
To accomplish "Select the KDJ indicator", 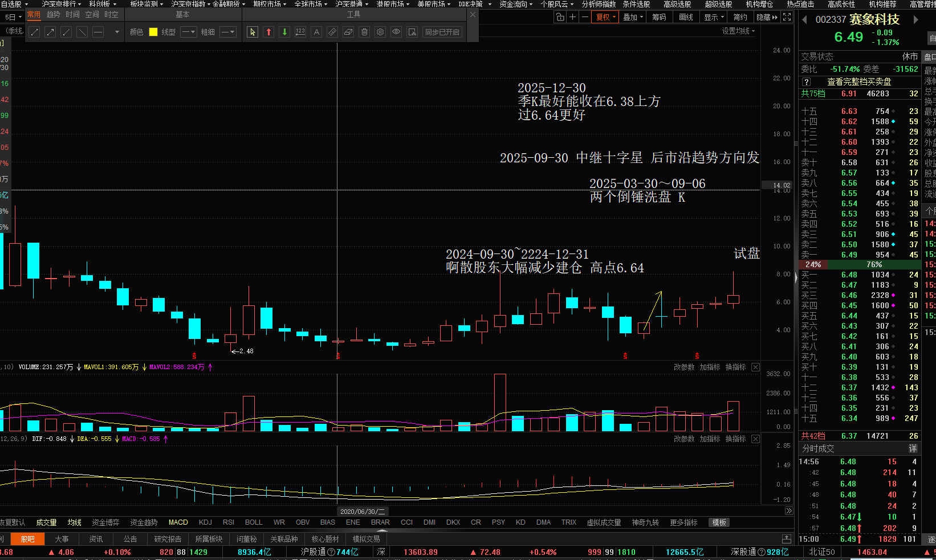I will click(205, 522).
